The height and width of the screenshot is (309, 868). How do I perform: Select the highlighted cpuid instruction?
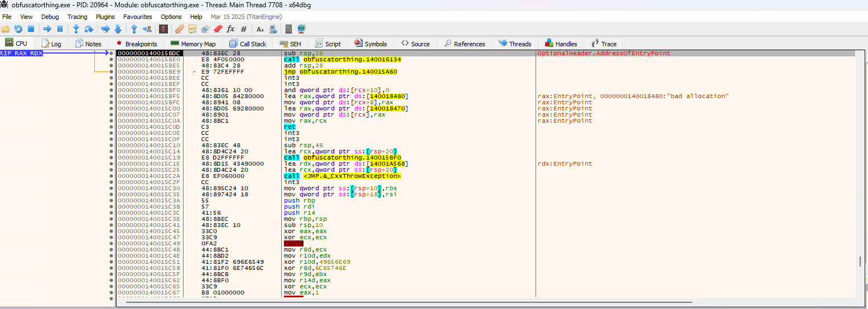click(x=293, y=243)
